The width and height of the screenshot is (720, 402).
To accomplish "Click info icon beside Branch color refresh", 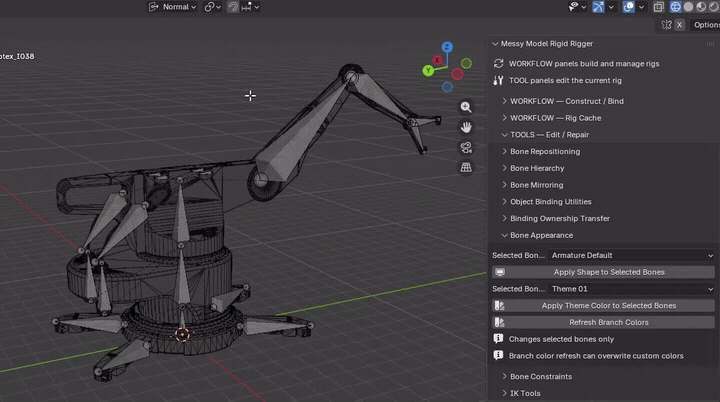I will click(x=498, y=356).
